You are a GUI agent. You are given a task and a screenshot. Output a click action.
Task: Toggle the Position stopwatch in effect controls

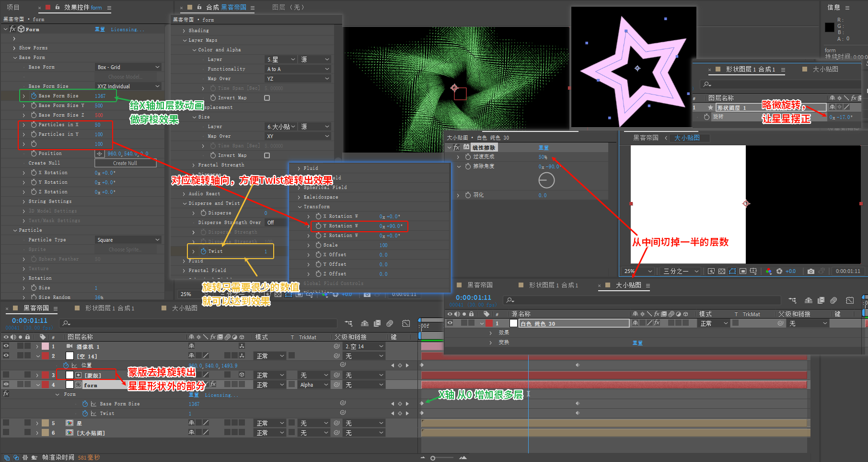point(34,154)
